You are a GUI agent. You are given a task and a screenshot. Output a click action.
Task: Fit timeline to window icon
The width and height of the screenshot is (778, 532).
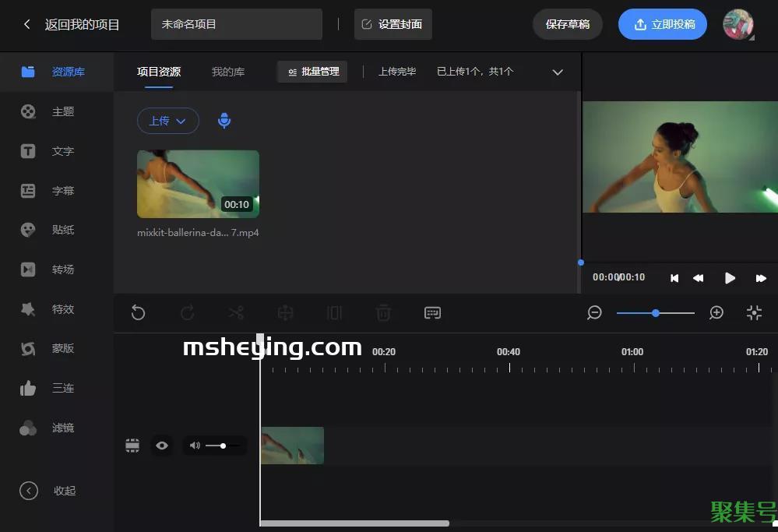click(x=754, y=312)
